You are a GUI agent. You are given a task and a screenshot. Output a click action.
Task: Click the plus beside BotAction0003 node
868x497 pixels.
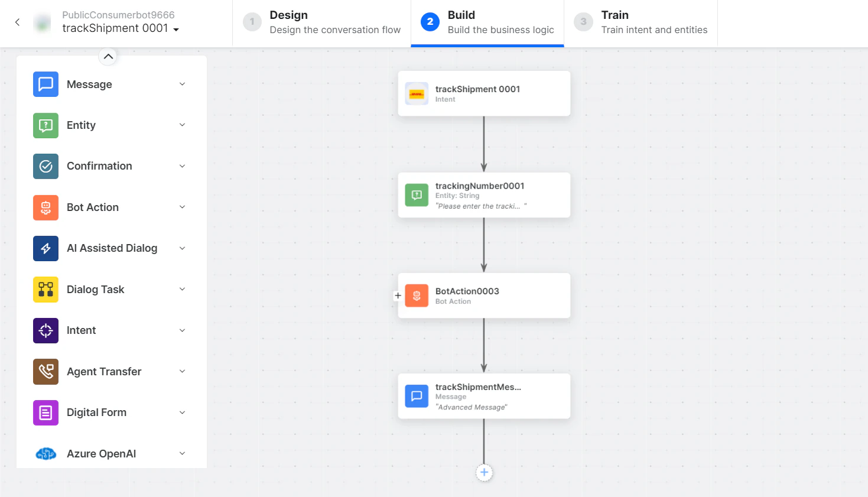[x=398, y=295]
